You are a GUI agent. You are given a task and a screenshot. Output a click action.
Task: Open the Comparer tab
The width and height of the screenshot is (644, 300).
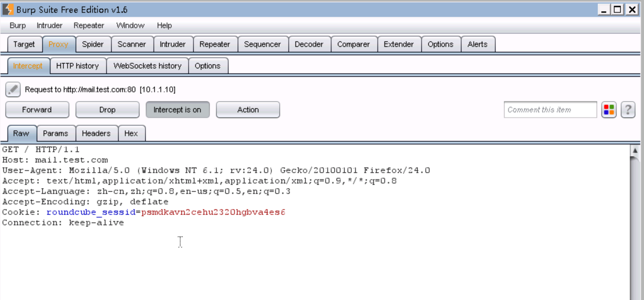353,44
